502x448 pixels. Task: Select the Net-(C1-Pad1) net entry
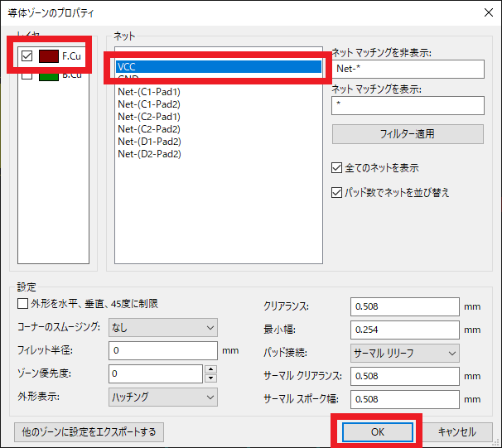pos(149,91)
